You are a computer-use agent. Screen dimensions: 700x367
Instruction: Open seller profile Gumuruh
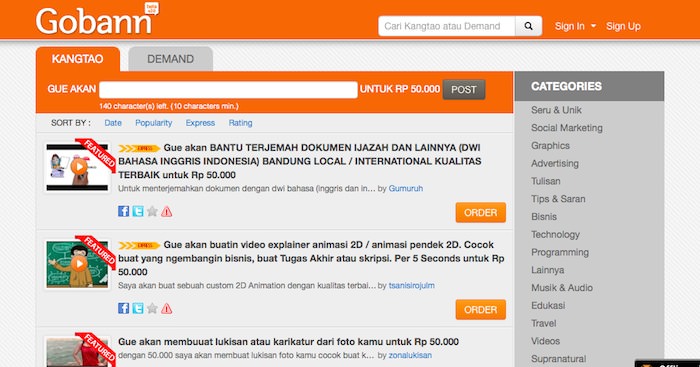[406, 188]
